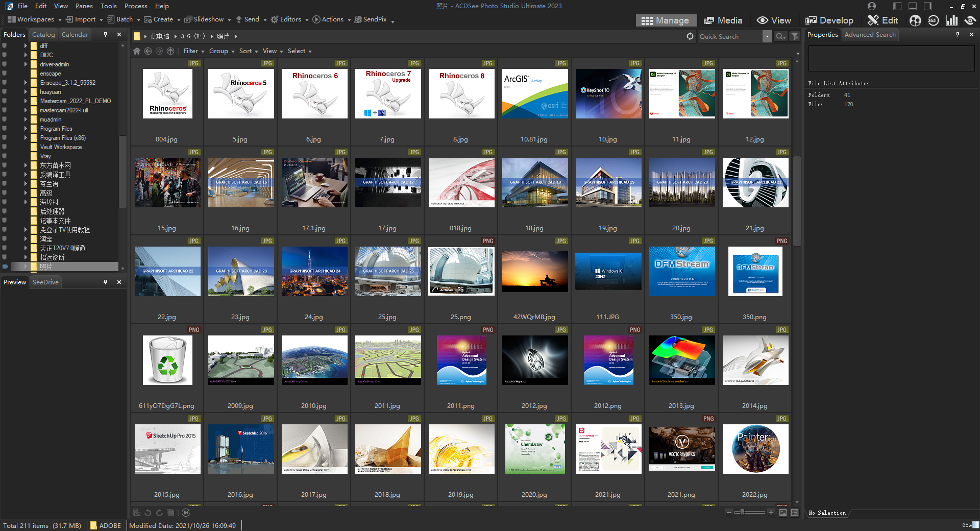Switch to View mode
The image size is (980, 531).
tap(774, 20)
